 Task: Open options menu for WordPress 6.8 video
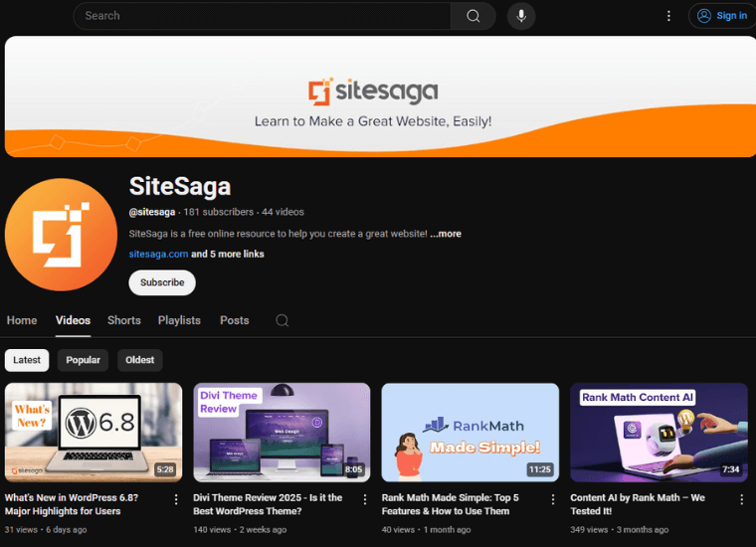pos(176,500)
